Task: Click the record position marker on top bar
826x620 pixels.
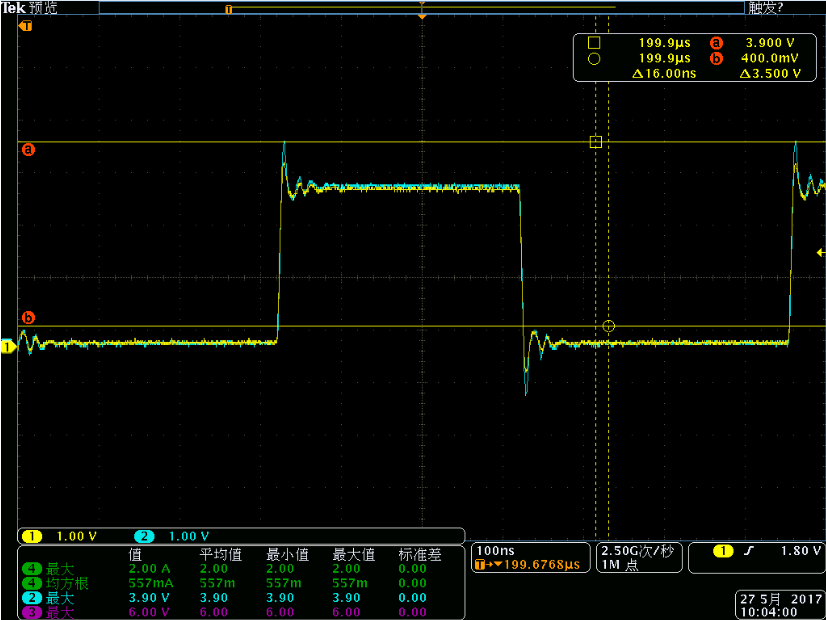Action: [x=229, y=9]
